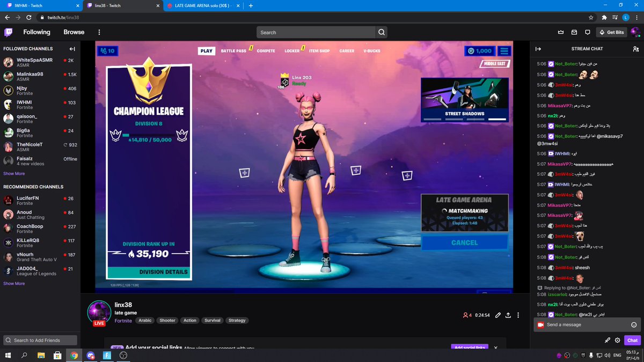
Task: Click the Fortnite category link
Action: (123, 320)
